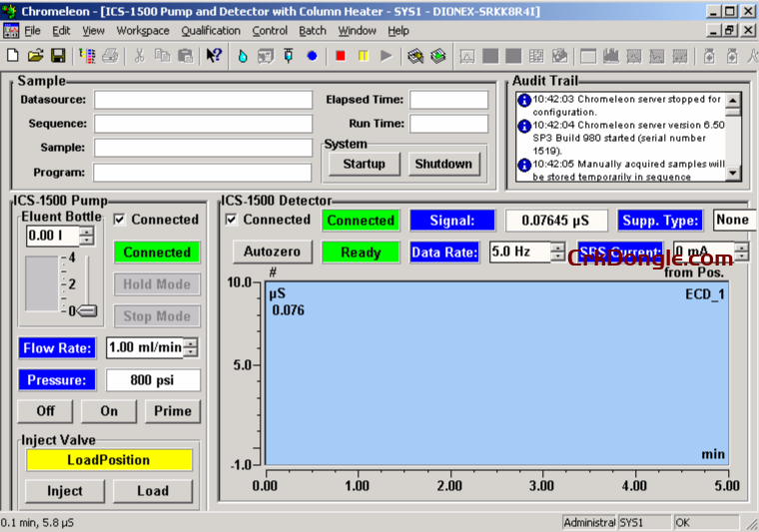Click the Print toolbar icon
This screenshot has height=532, width=759.
click(x=111, y=56)
